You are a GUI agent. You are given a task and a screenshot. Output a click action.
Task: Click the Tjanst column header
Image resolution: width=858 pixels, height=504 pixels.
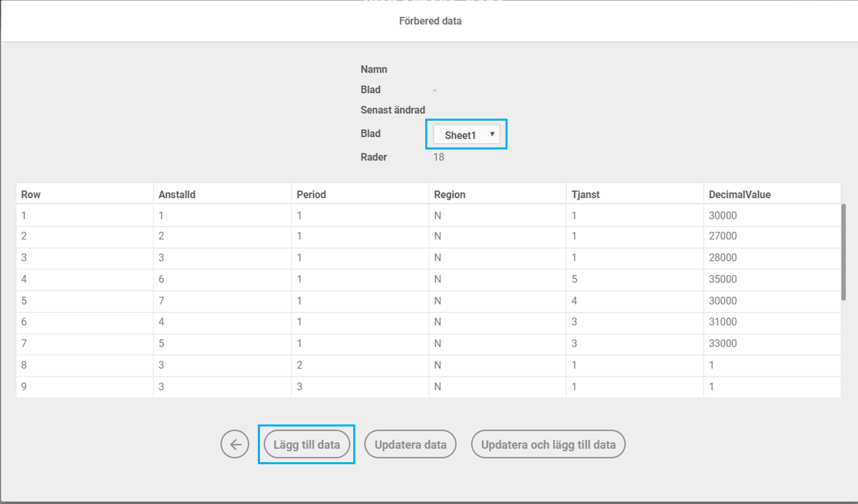coord(586,194)
